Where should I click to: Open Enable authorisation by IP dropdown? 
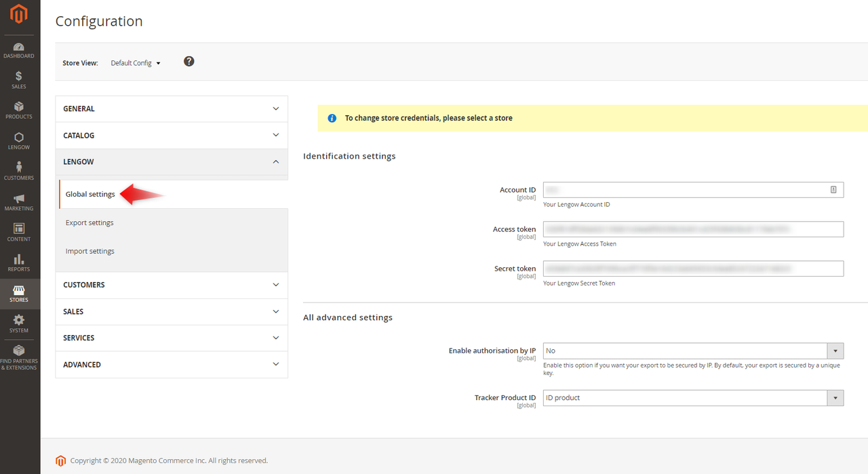click(693, 351)
